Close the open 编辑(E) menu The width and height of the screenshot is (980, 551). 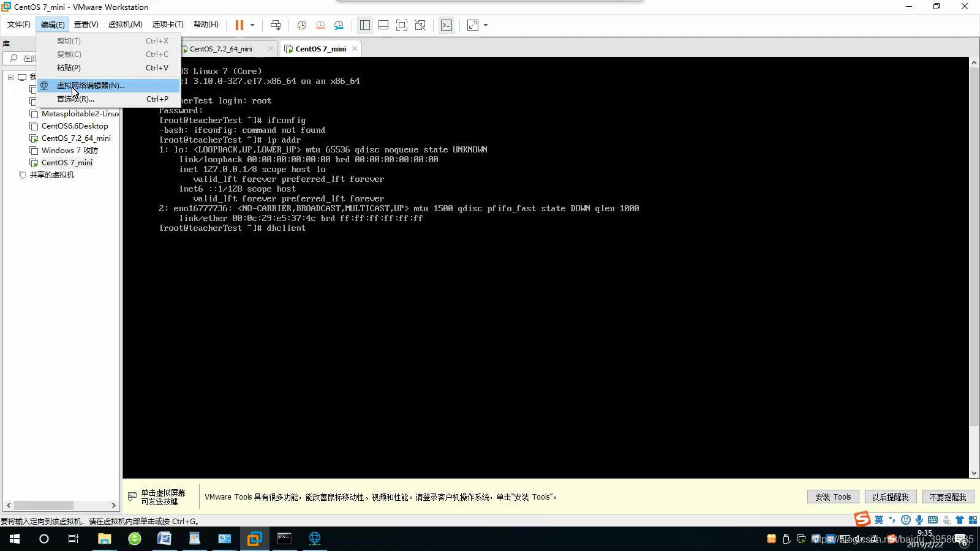(x=53, y=24)
